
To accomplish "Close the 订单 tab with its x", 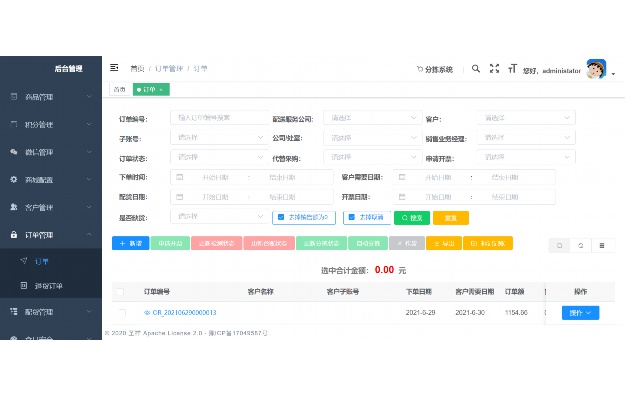I will tap(161, 90).
